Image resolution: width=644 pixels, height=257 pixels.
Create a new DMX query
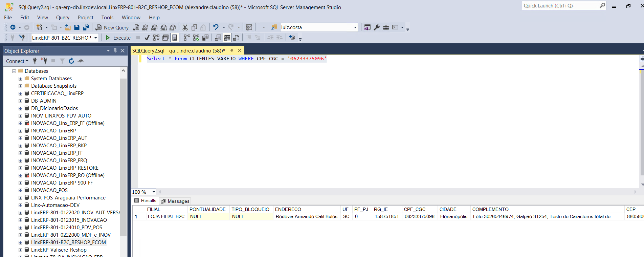(x=154, y=27)
